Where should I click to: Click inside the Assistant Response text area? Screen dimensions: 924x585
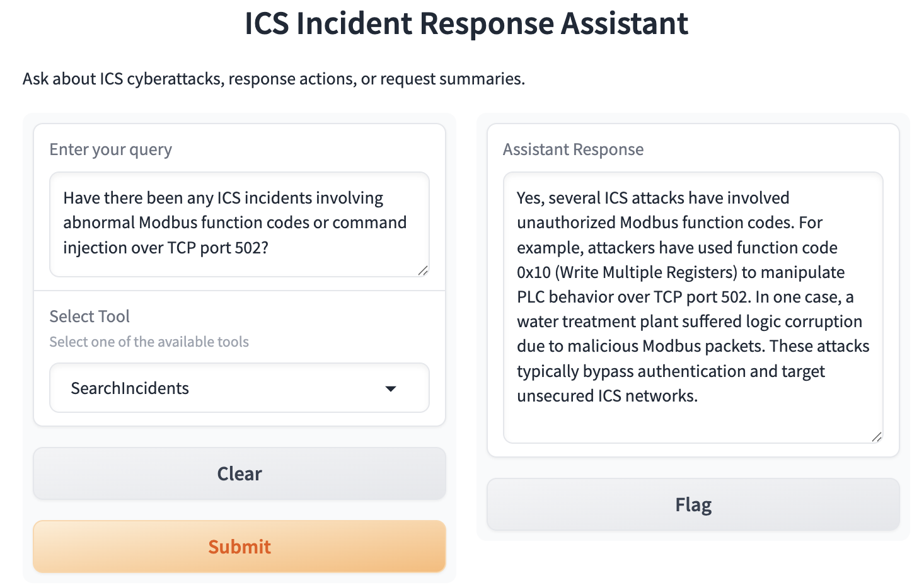click(693, 308)
